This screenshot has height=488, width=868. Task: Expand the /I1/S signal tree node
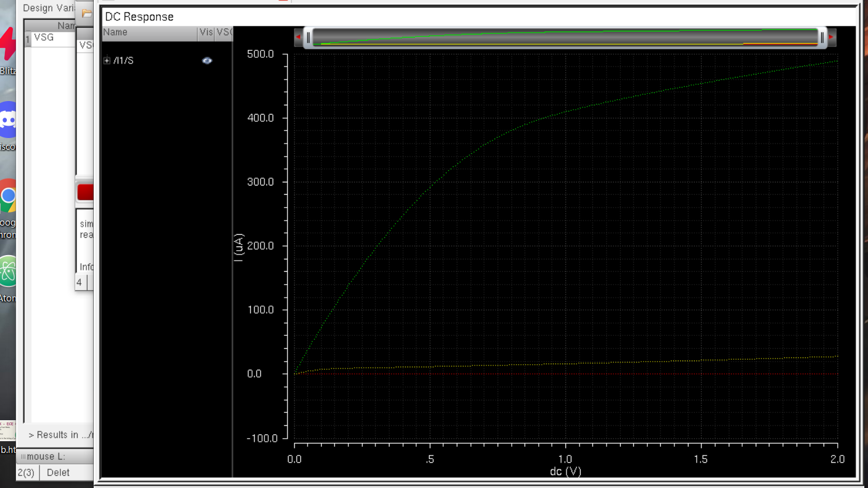coord(107,60)
